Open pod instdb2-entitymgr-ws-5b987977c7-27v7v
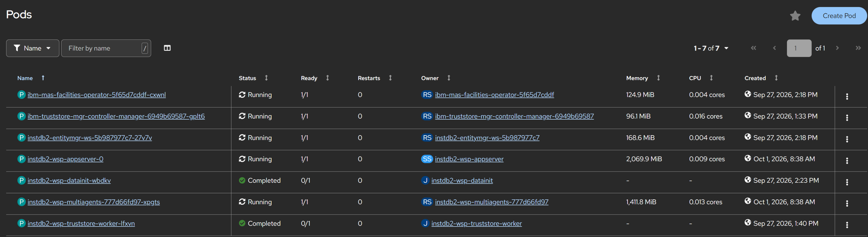Image resolution: width=868 pixels, height=237 pixels. [90, 138]
